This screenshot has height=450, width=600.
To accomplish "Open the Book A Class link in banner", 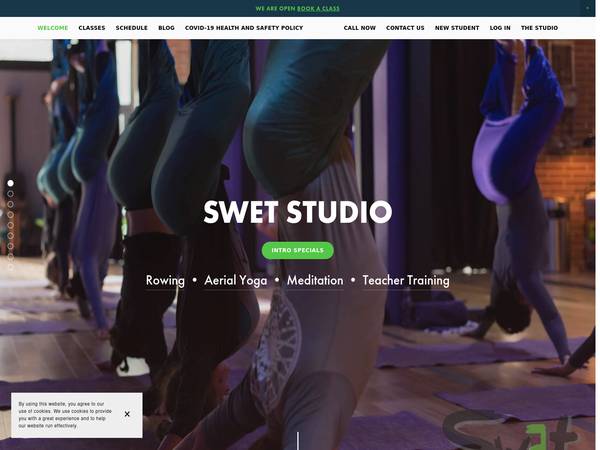I will (318, 8).
